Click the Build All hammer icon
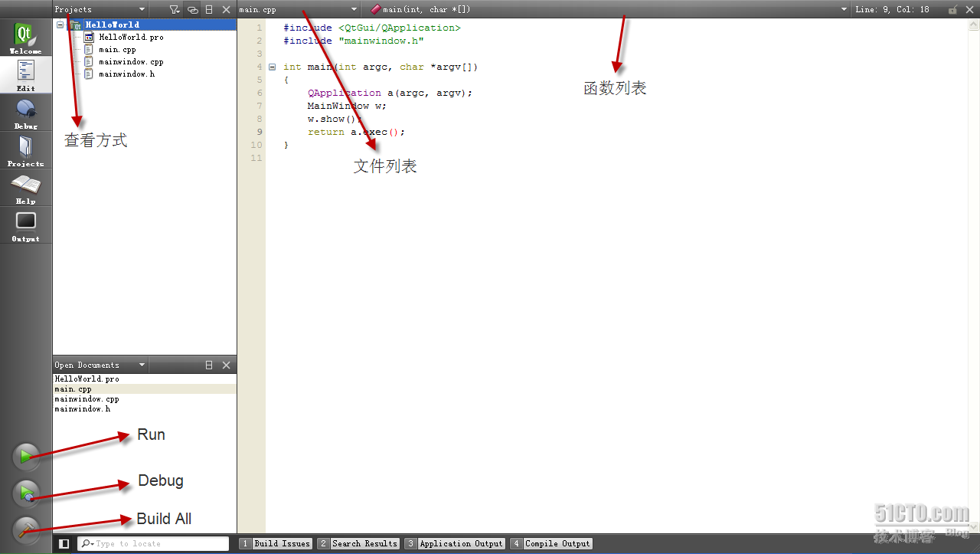Screen dimensions: 980x554 26,530
